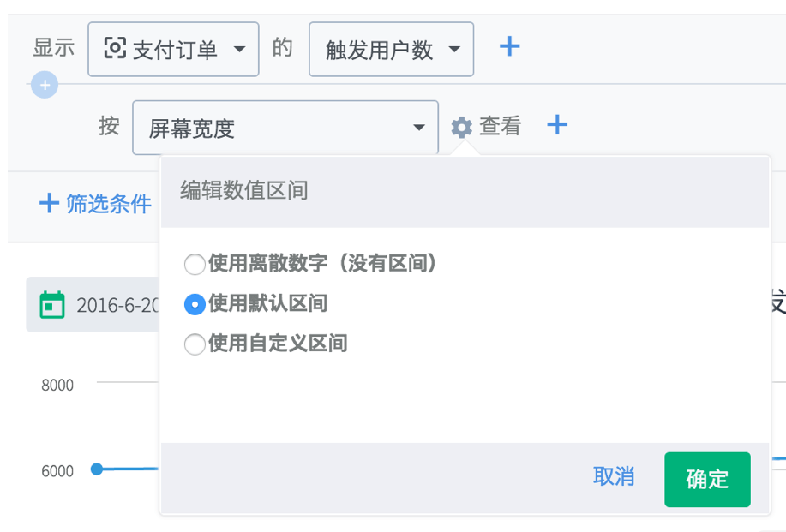This screenshot has width=786, height=532.
Task: Click 取消 to cancel editing
Action: (x=614, y=477)
